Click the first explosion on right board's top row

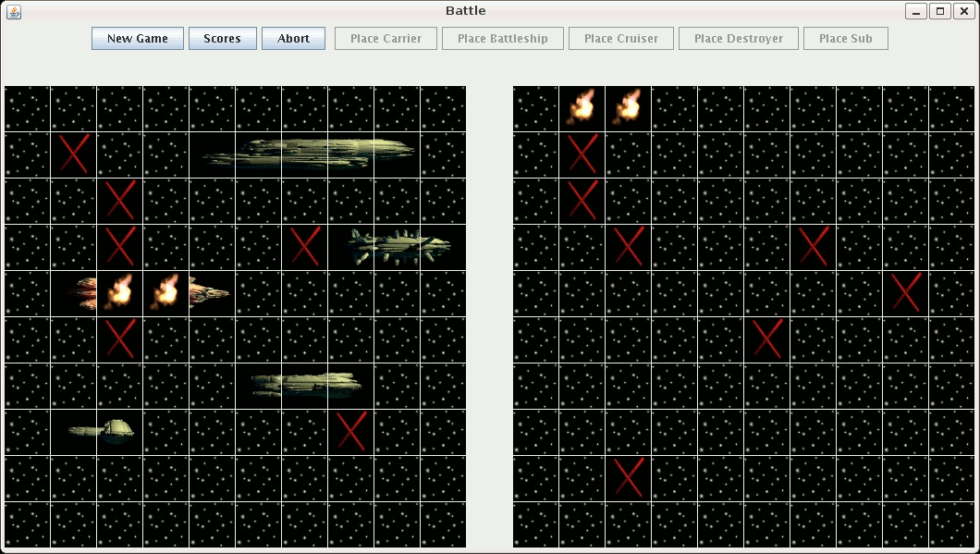pyautogui.click(x=582, y=108)
